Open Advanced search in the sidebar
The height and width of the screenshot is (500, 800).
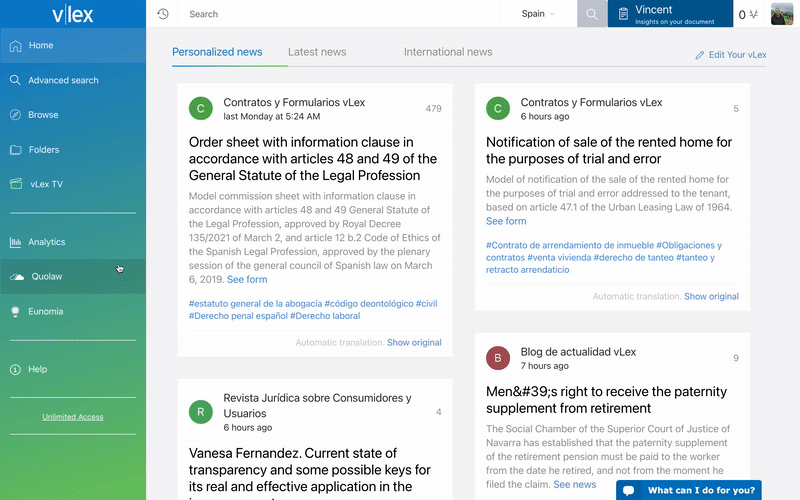click(73, 80)
